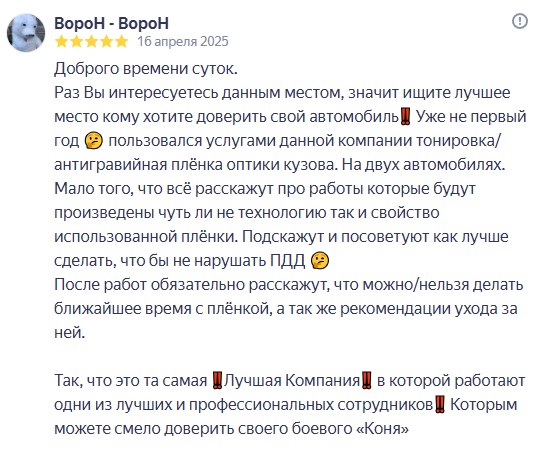Select the second rating star
This screenshot has height=450, width=535.
(76, 42)
